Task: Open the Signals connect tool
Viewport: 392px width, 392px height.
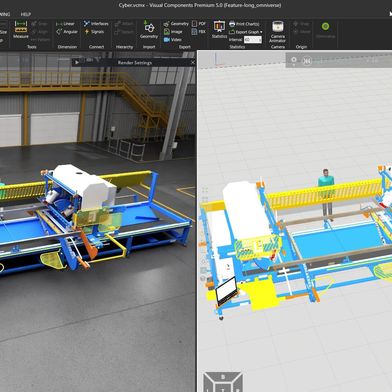Action: [94, 32]
